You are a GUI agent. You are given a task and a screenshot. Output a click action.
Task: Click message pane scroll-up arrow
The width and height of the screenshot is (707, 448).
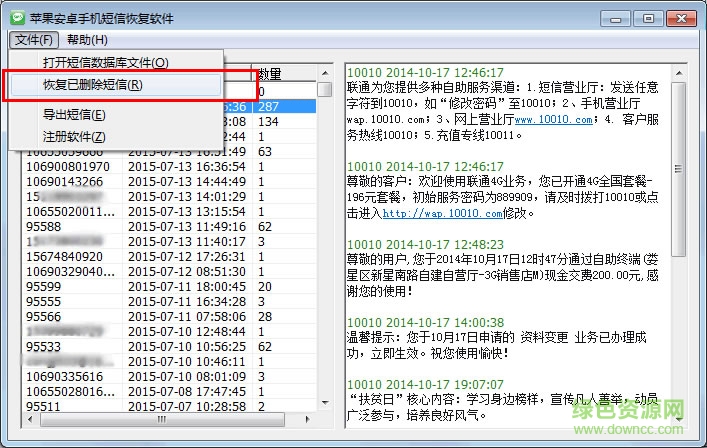[679, 73]
